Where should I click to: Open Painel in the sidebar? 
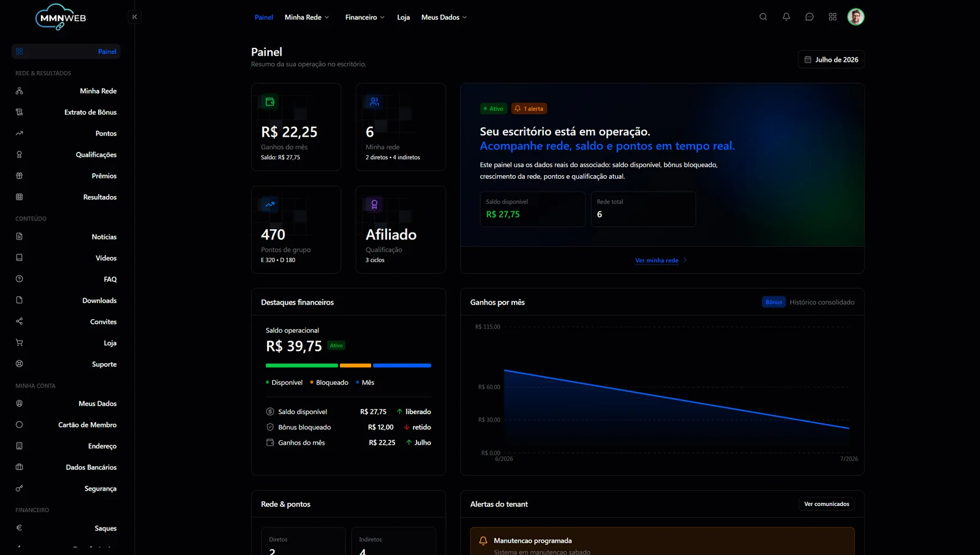click(66, 51)
